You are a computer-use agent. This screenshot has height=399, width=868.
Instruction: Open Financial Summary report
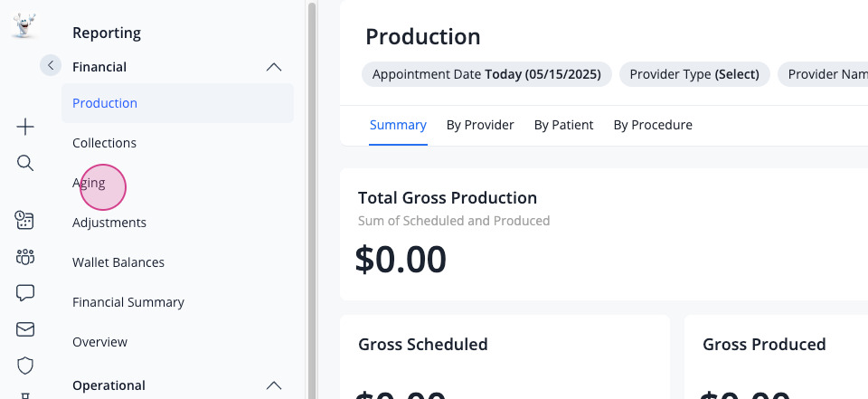[x=128, y=302]
